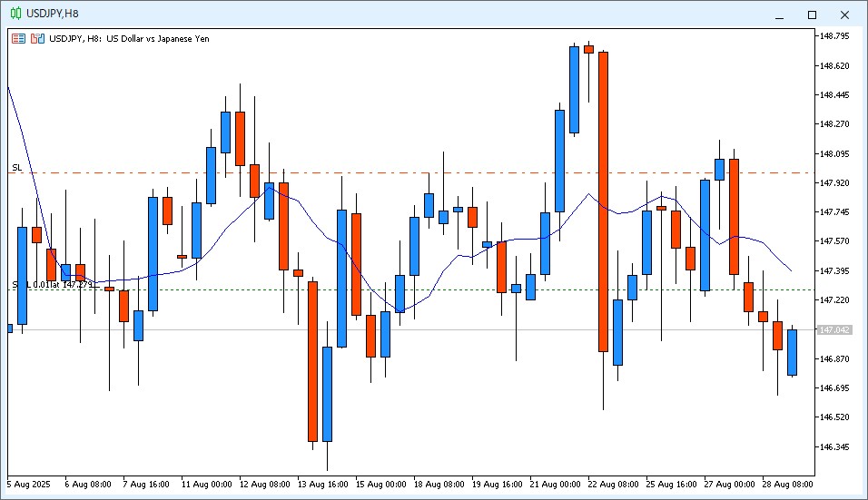Click the '7 Aug 16:00' time axis label
This screenshot has width=868, height=500.
coord(146,485)
